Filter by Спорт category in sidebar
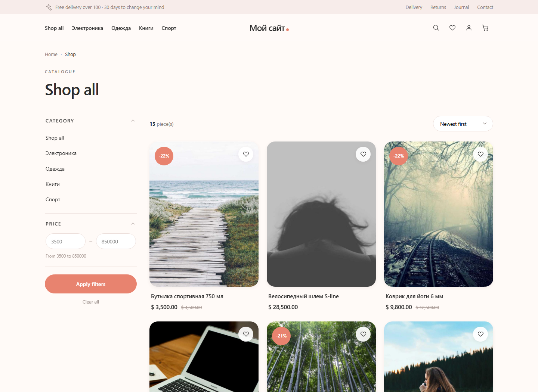 (53, 199)
